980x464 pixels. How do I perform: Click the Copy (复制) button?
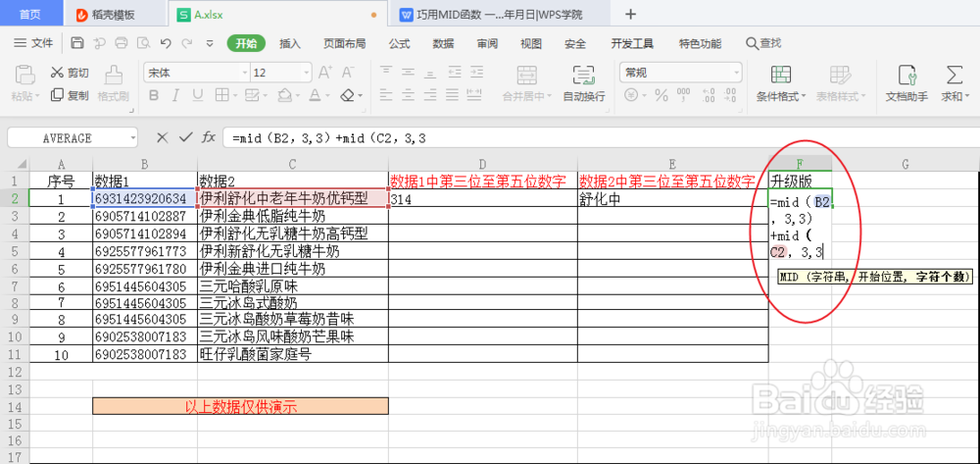click(70, 95)
